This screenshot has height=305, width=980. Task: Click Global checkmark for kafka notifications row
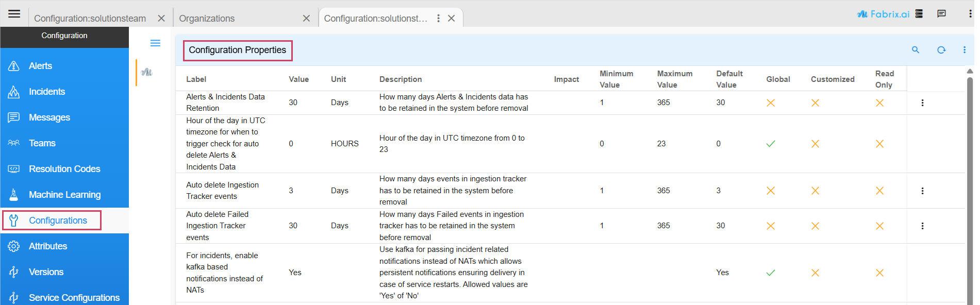770,273
